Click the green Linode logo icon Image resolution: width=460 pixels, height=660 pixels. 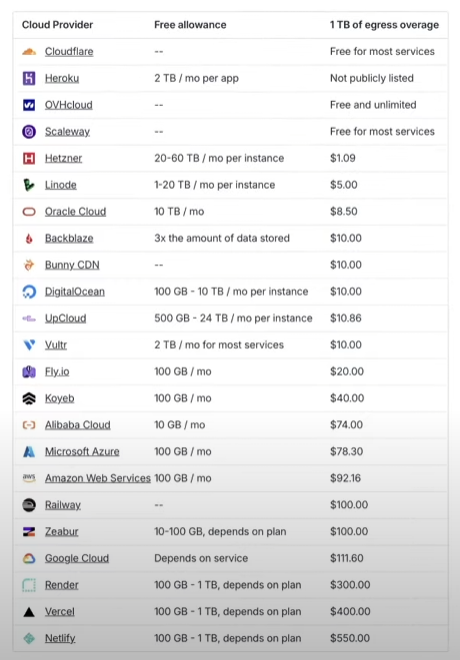click(x=29, y=185)
